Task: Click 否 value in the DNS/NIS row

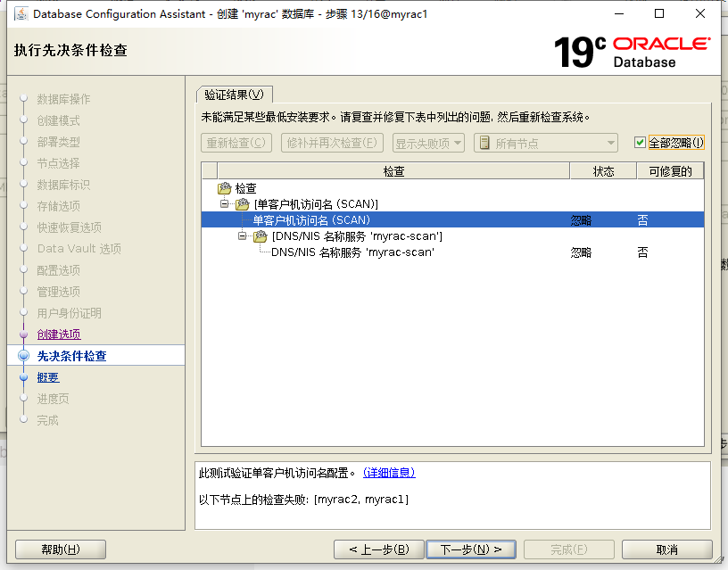Action: click(x=642, y=252)
